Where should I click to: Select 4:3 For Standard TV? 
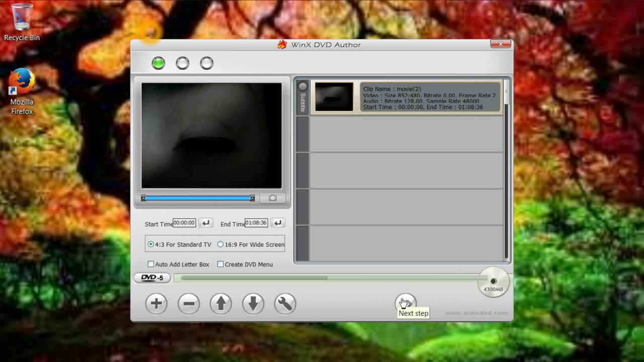[179, 244]
